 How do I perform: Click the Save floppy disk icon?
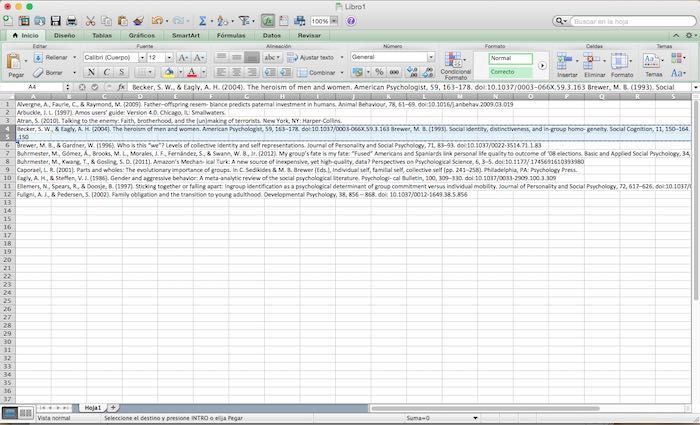(x=55, y=21)
